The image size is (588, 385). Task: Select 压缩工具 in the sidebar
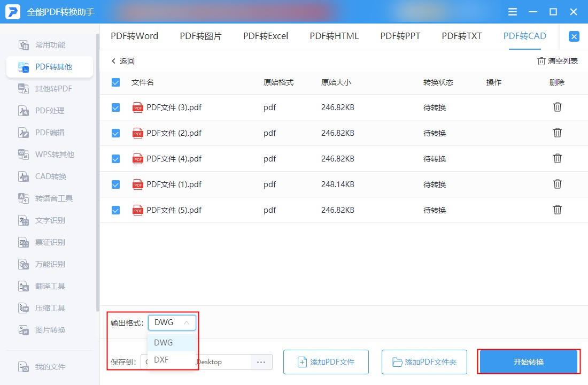[50, 308]
